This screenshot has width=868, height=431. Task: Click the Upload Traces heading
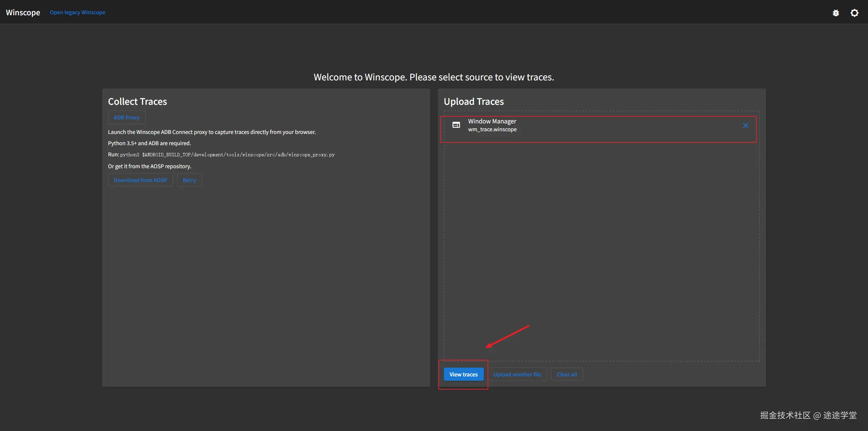coord(474,101)
